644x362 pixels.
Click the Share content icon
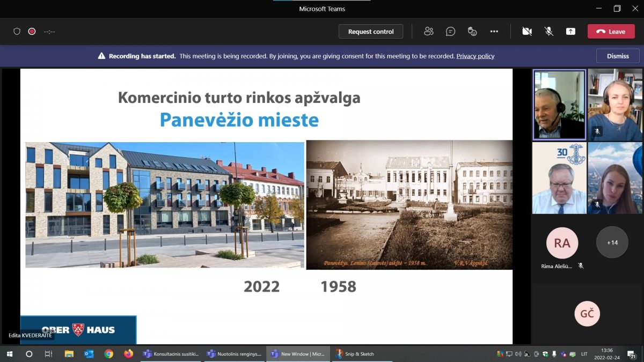tap(570, 32)
